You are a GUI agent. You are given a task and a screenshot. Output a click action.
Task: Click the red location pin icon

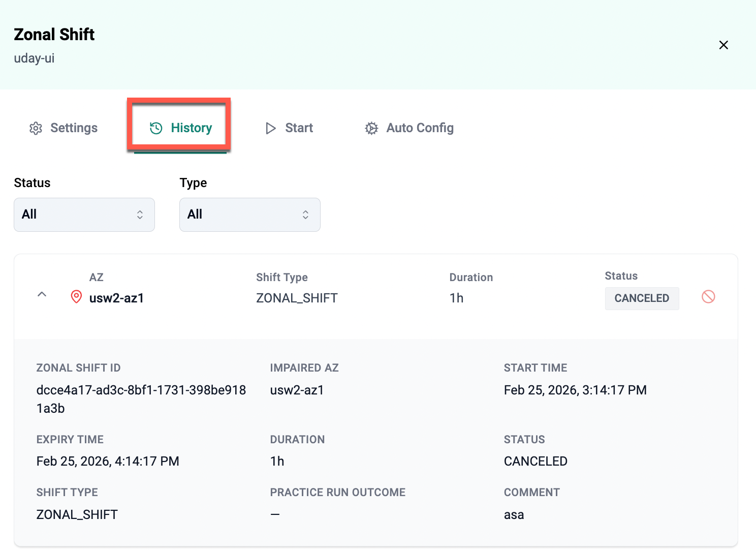coord(76,297)
